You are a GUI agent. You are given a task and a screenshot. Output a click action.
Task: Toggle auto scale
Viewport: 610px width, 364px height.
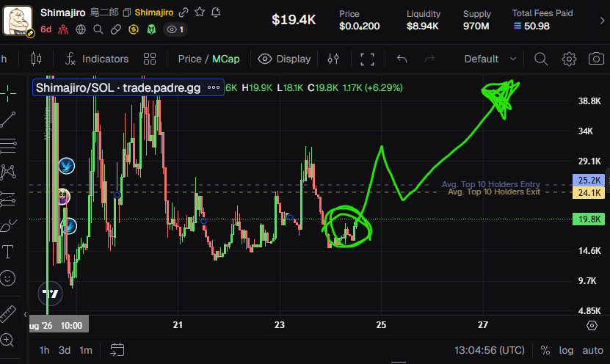click(592, 350)
